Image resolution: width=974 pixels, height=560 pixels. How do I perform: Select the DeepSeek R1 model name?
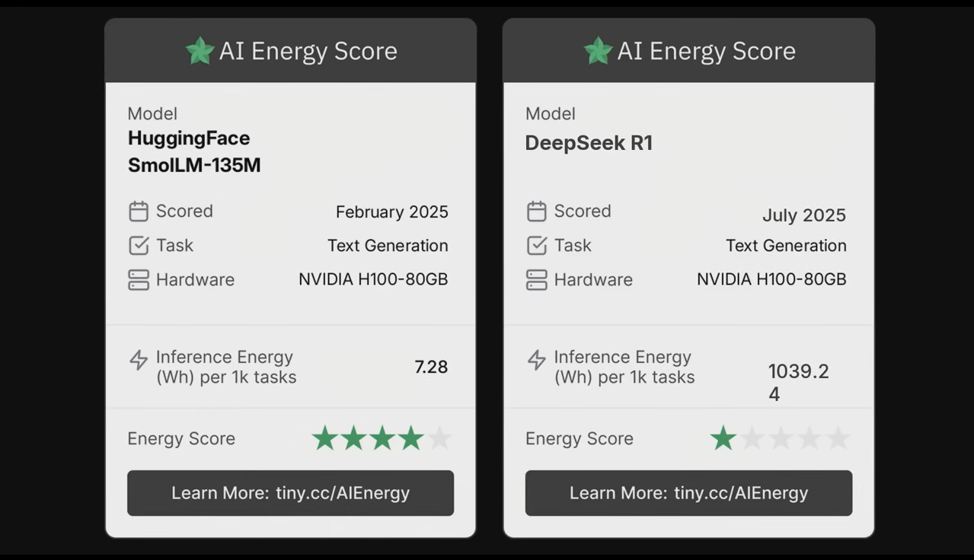coord(589,143)
